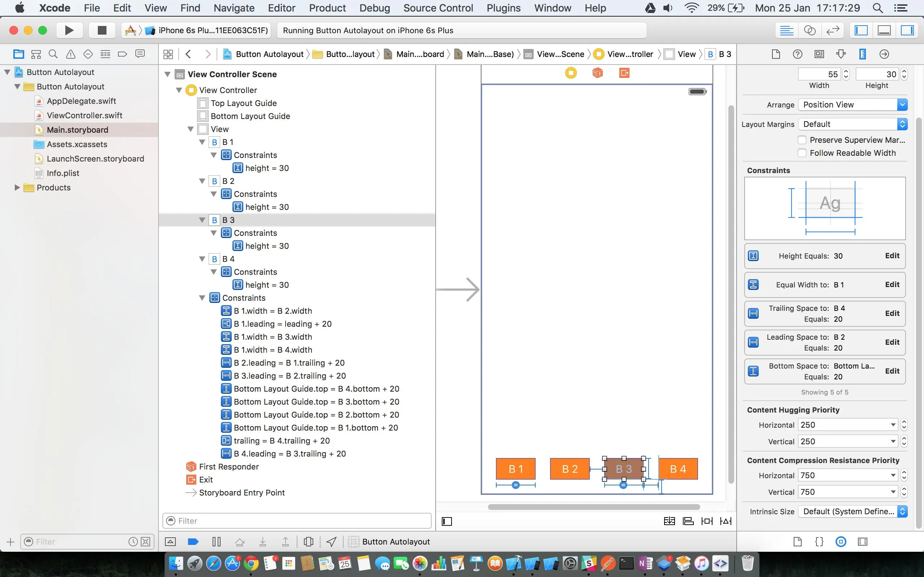Edit the Height Equals 30 constraint
The width and height of the screenshot is (924, 577).
pos(892,256)
